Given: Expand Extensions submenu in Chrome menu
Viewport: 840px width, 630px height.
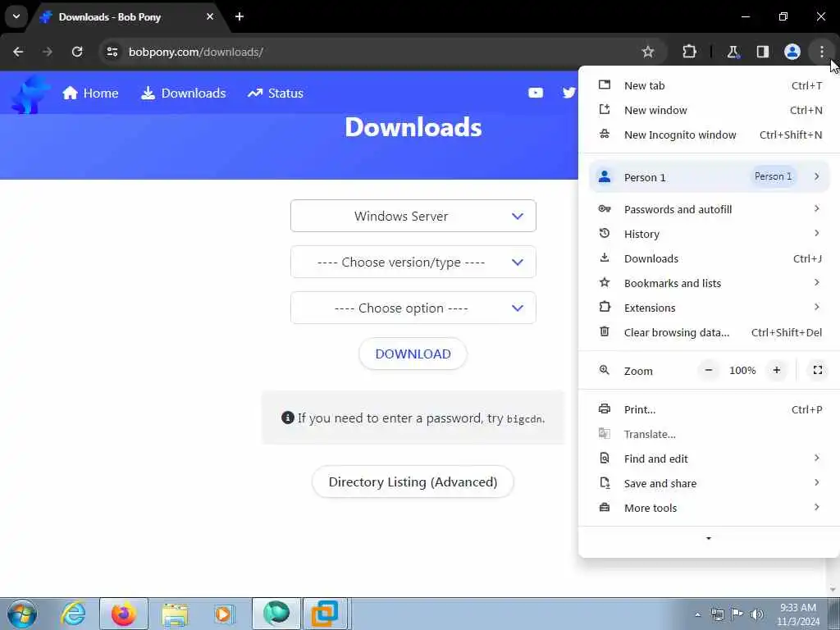Looking at the screenshot, I should [709, 308].
